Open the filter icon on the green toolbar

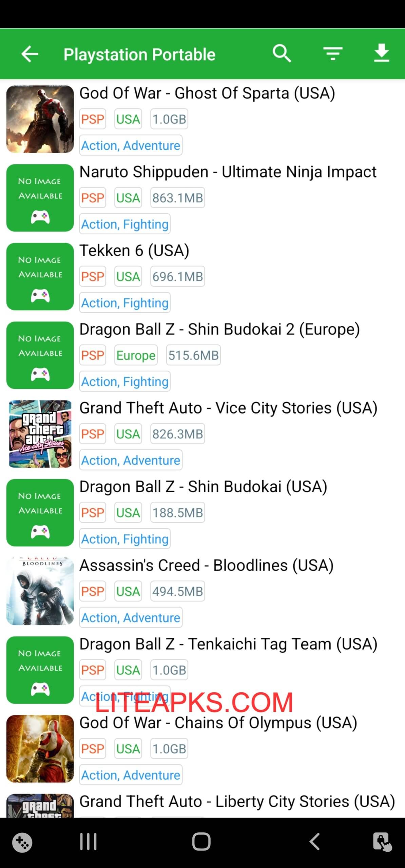click(332, 54)
